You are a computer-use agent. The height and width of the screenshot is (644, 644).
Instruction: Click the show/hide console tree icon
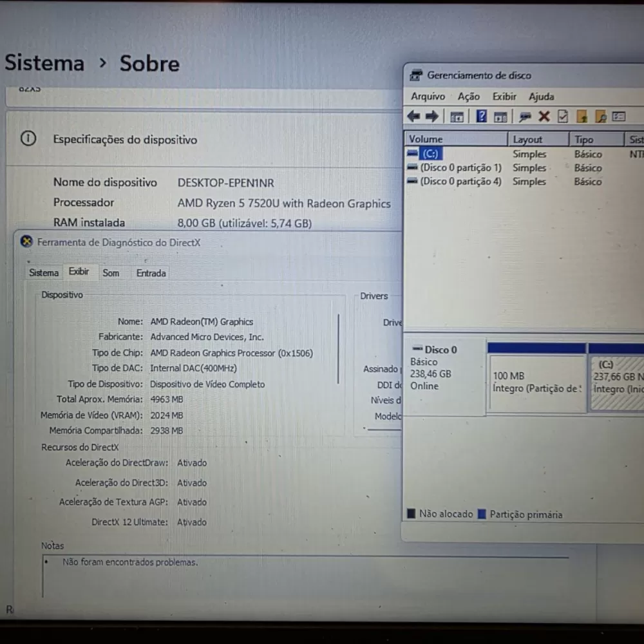click(457, 117)
